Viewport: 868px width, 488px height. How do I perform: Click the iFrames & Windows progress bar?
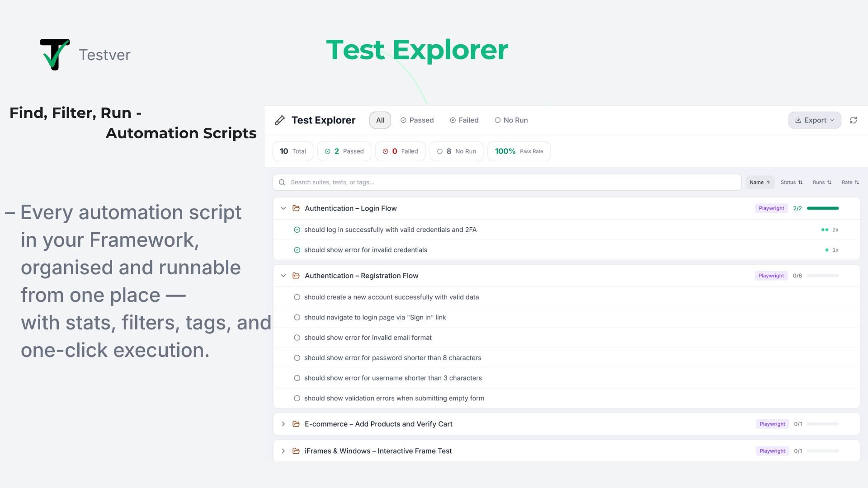823,451
